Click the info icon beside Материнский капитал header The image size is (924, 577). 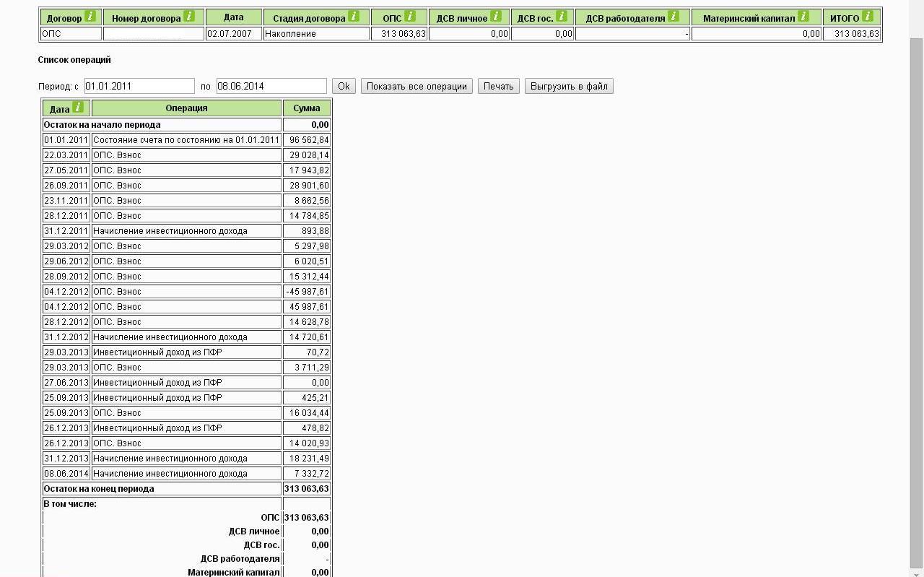point(803,16)
